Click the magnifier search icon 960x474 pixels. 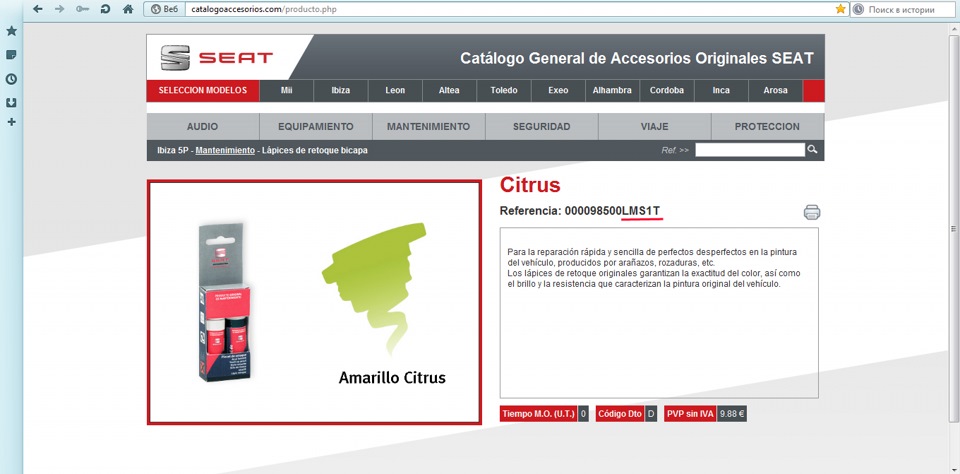coord(812,149)
